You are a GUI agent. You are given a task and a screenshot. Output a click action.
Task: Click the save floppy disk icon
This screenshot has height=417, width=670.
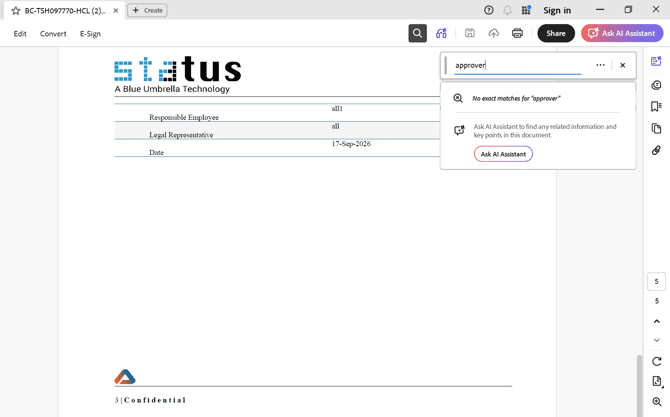pos(470,33)
